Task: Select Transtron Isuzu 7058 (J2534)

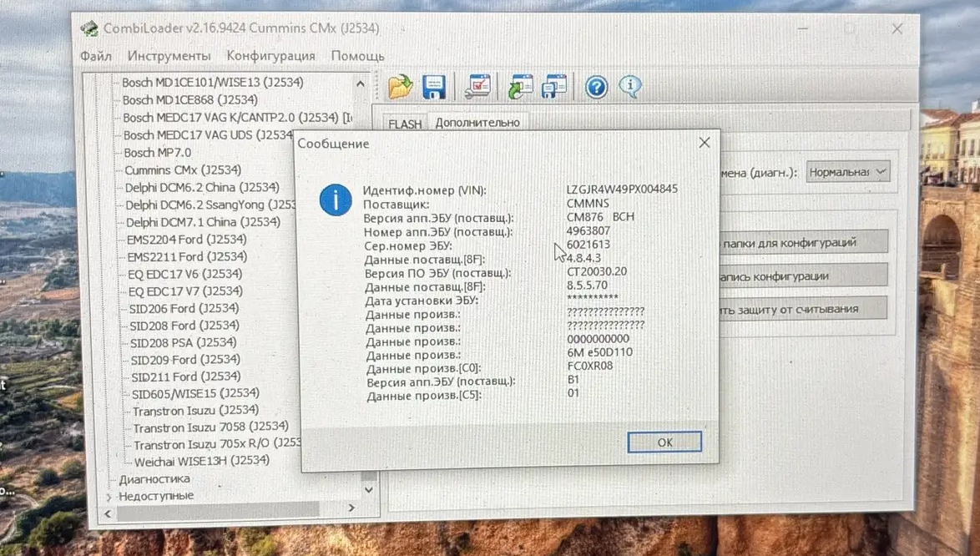Action: [210, 427]
